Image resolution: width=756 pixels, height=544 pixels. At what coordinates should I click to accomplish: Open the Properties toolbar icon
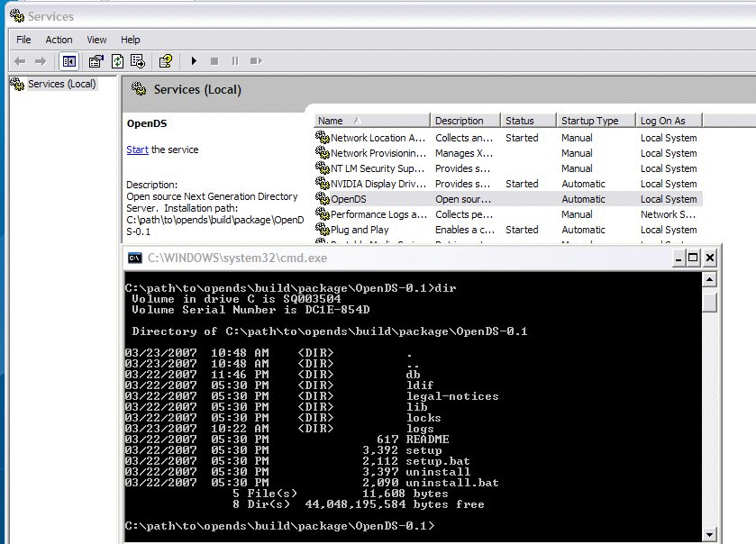[96, 61]
